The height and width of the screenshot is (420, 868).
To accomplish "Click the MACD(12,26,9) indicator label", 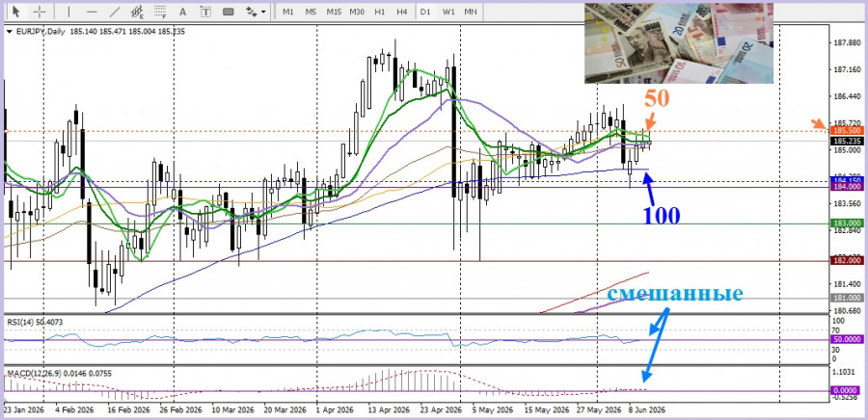I will 59,374.
